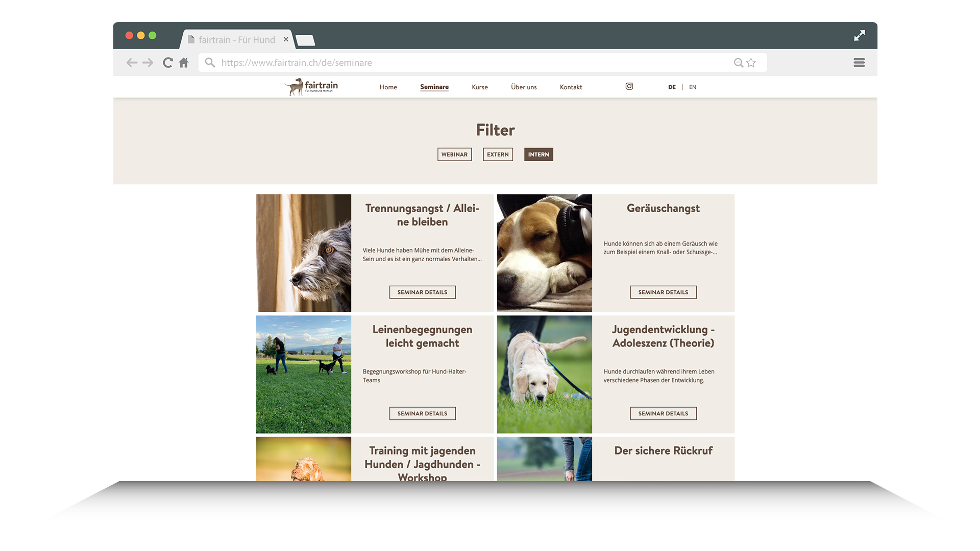Toggle the WEBINAR filter
This screenshot has width=980, height=551.
(454, 155)
